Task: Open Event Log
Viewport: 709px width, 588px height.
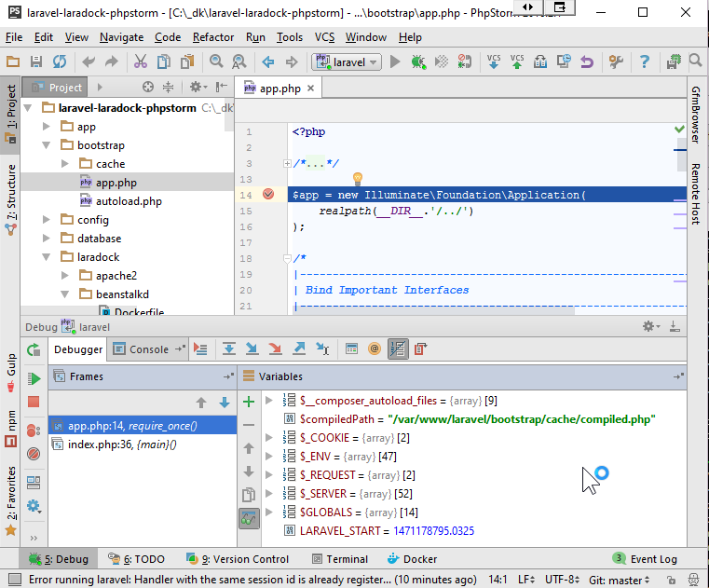Action: 645,559
